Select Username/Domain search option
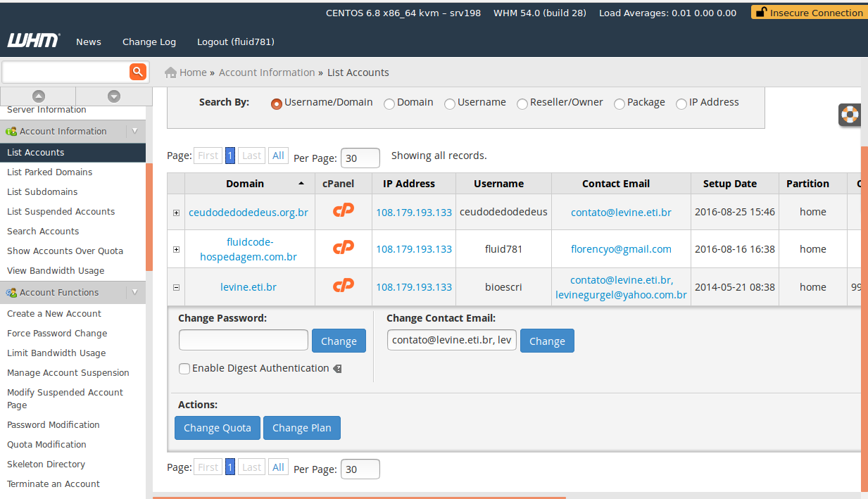Screen dimensions: 868x499 pyautogui.click(x=277, y=103)
